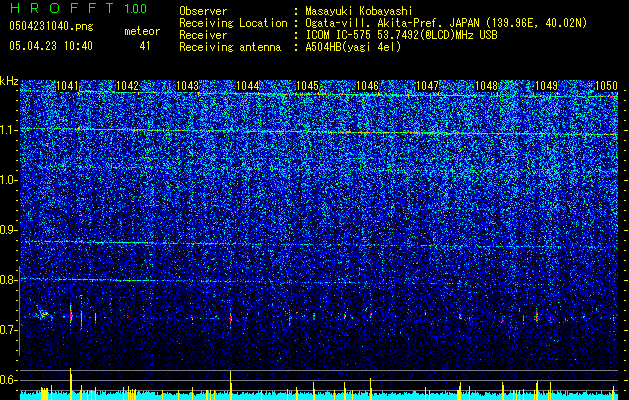Click the 1045 time marker

coord(307,86)
